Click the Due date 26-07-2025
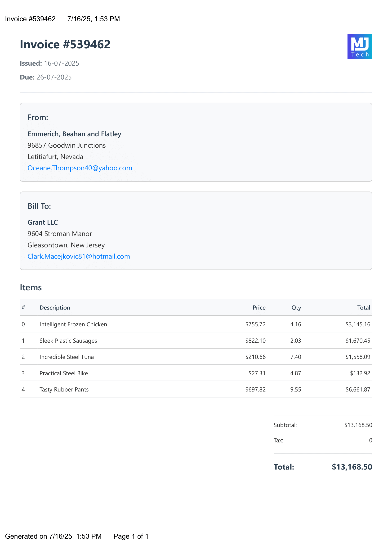This screenshot has width=392, height=555. (54, 77)
